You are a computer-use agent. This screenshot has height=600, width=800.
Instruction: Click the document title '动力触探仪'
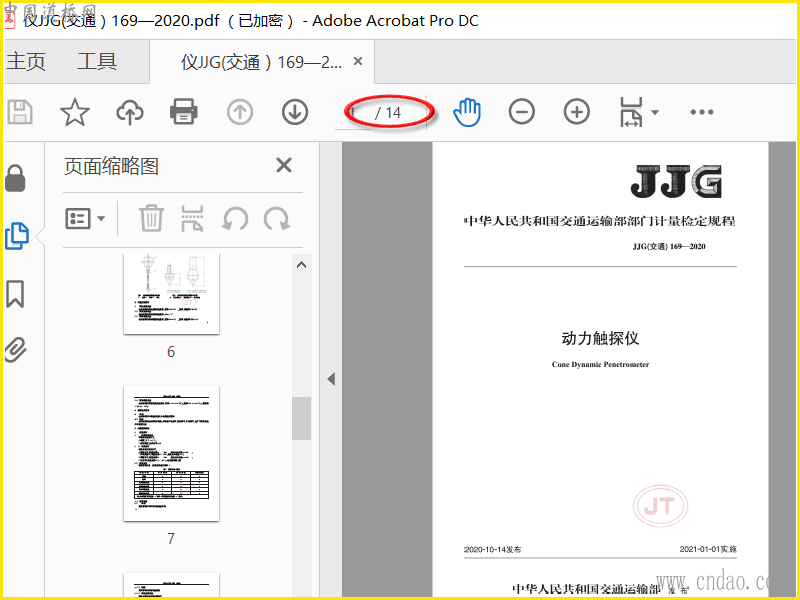pos(600,338)
